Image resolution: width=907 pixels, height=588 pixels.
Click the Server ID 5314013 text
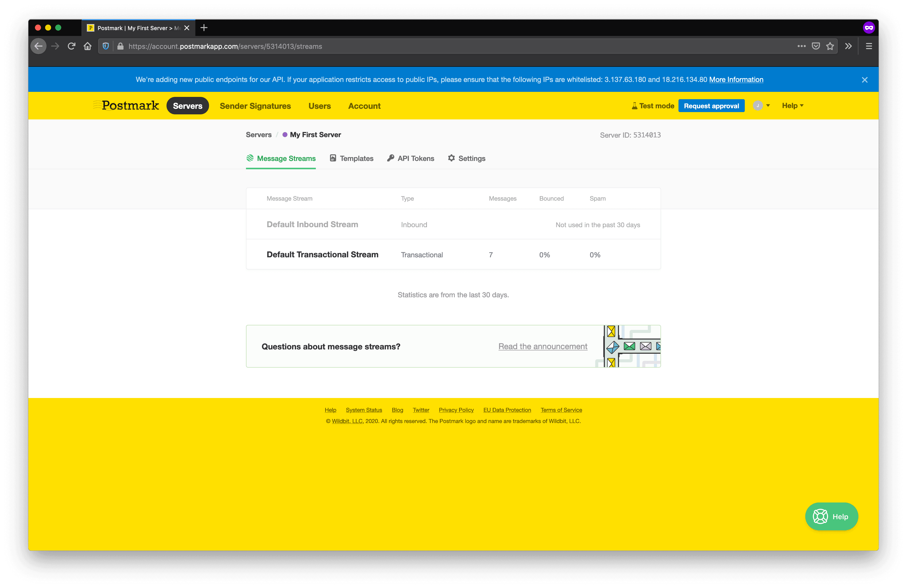click(630, 135)
